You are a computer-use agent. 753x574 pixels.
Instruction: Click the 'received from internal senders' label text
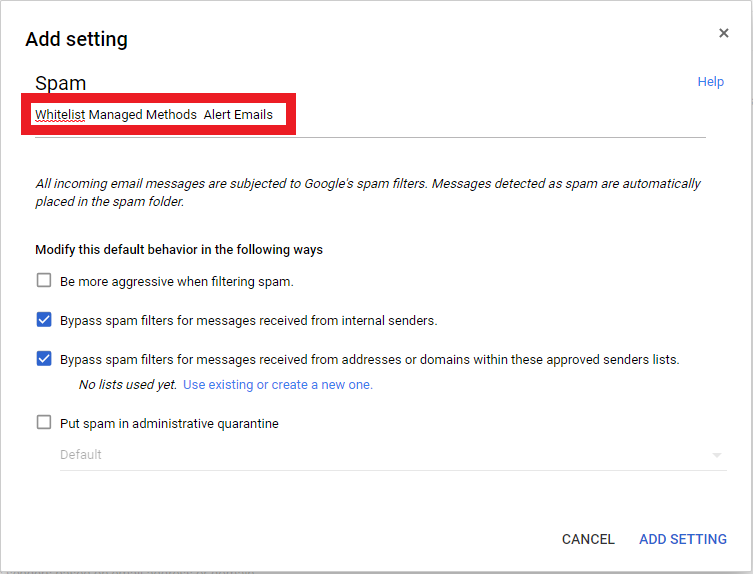point(248,321)
